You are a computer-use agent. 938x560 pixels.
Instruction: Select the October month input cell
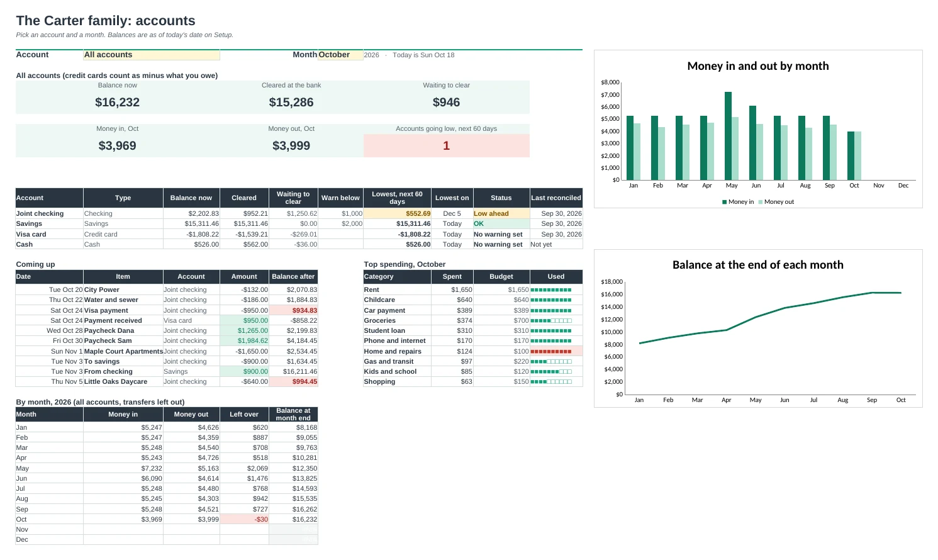click(x=340, y=55)
